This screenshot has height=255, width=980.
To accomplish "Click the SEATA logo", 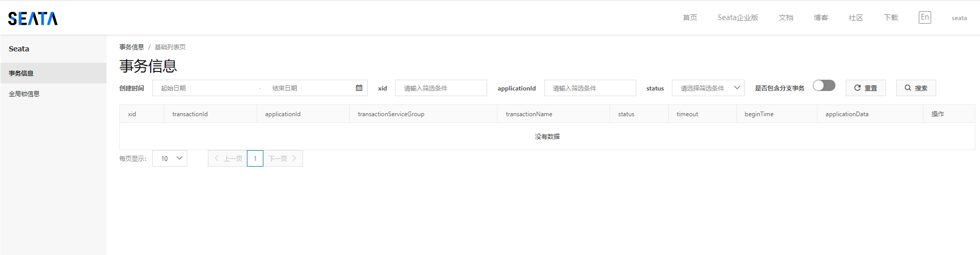I will pyautogui.click(x=33, y=19).
